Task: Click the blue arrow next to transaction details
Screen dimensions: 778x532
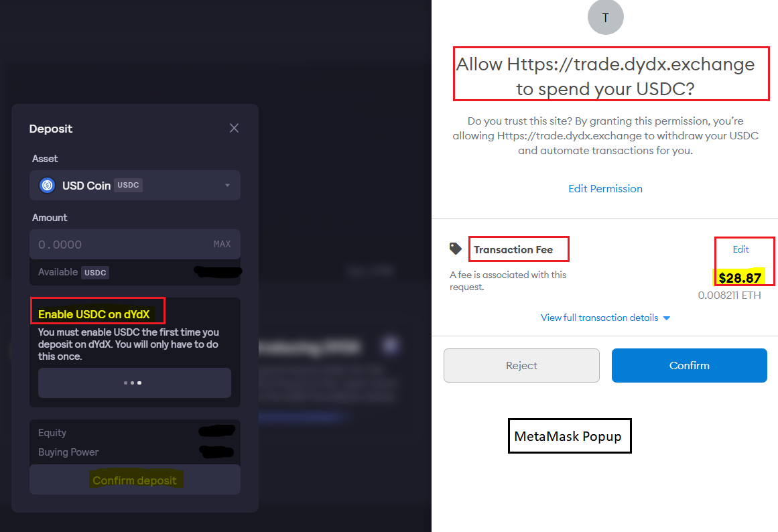Action: coord(667,318)
